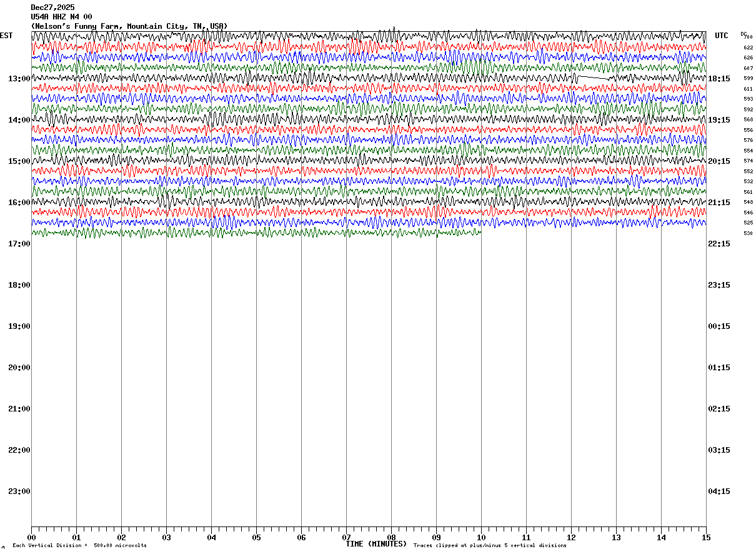756x554 pixels.
Task: Click minute tick label "10" on the axis
Action: pos(481,537)
